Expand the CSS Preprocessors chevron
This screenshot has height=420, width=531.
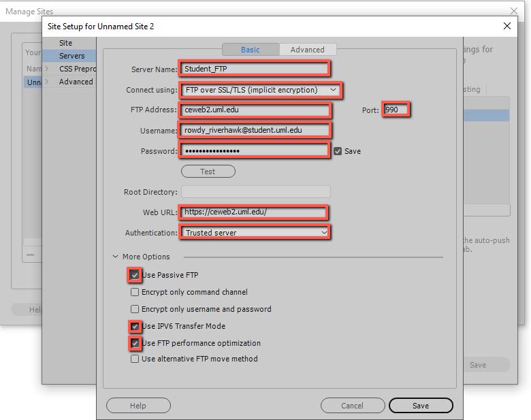[x=47, y=69]
